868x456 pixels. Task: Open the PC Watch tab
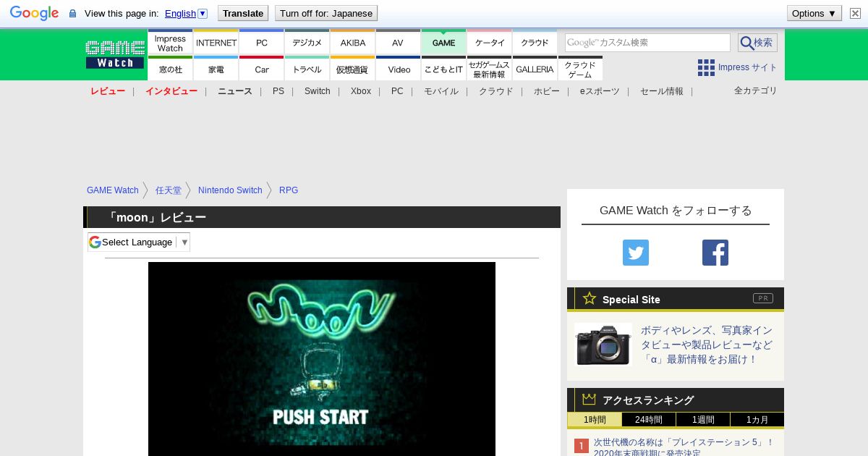point(261,42)
